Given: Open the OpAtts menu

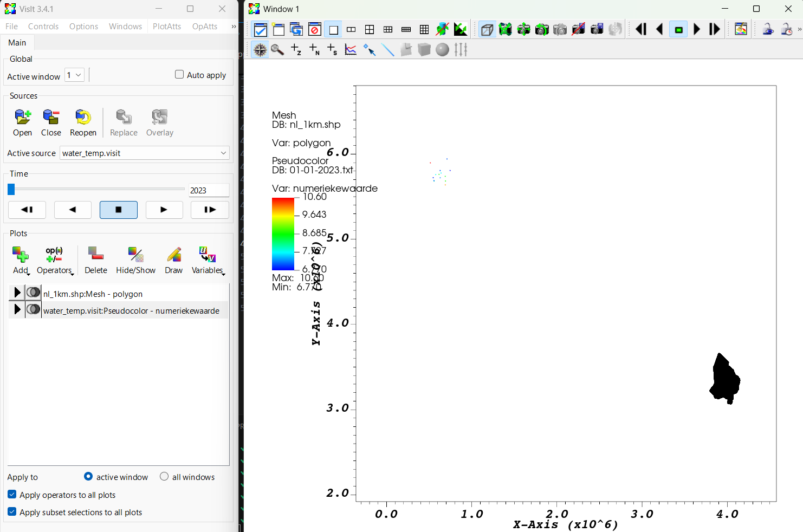Looking at the screenshot, I should pos(205,27).
